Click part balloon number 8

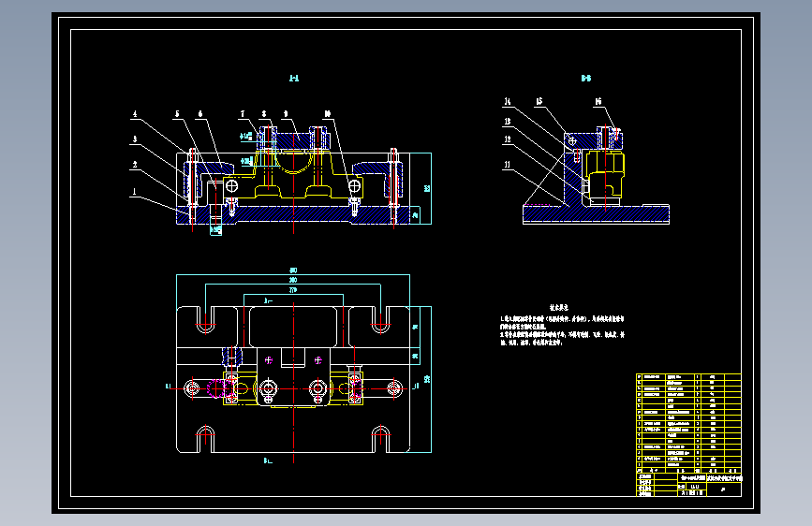point(264,114)
